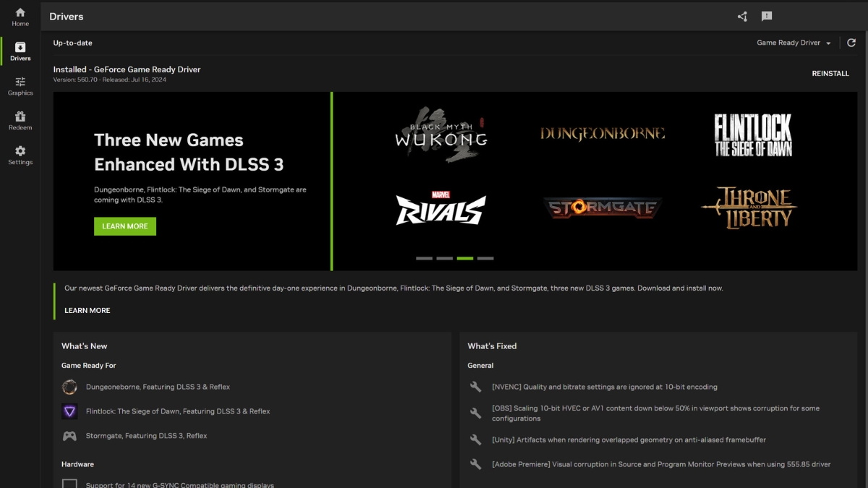Click the G-SYNC display icon under Hardware
The width and height of the screenshot is (868, 488).
(x=69, y=483)
